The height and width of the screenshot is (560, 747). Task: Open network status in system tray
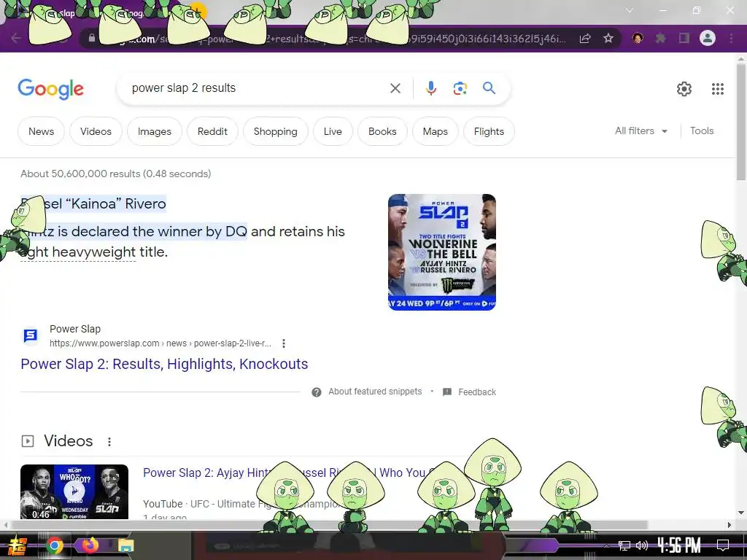click(x=624, y=545)
